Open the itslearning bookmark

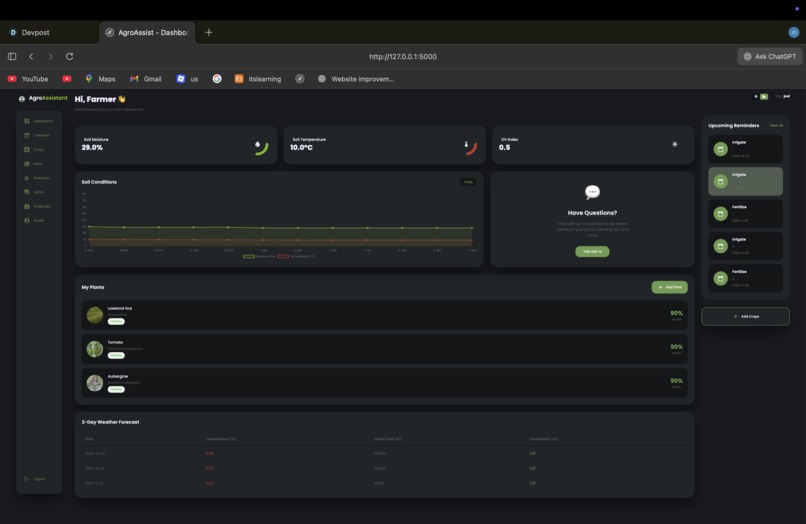[x=258, y=79]
